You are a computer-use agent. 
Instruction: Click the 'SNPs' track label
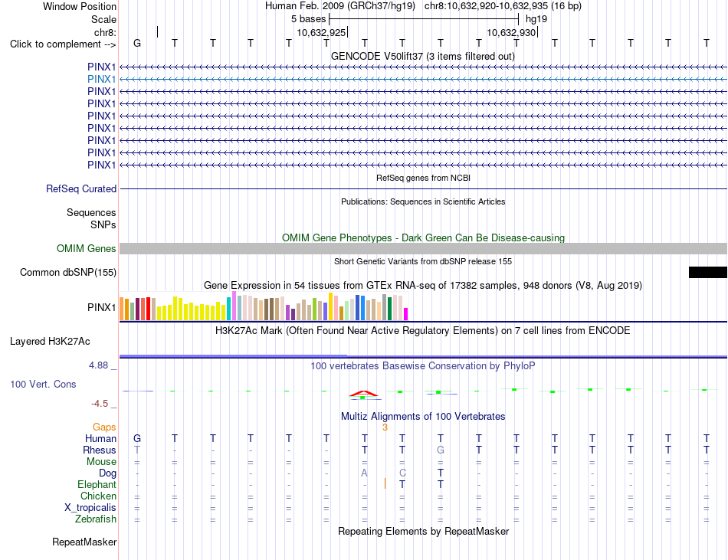pyautogui.click(x=103, y=224)
